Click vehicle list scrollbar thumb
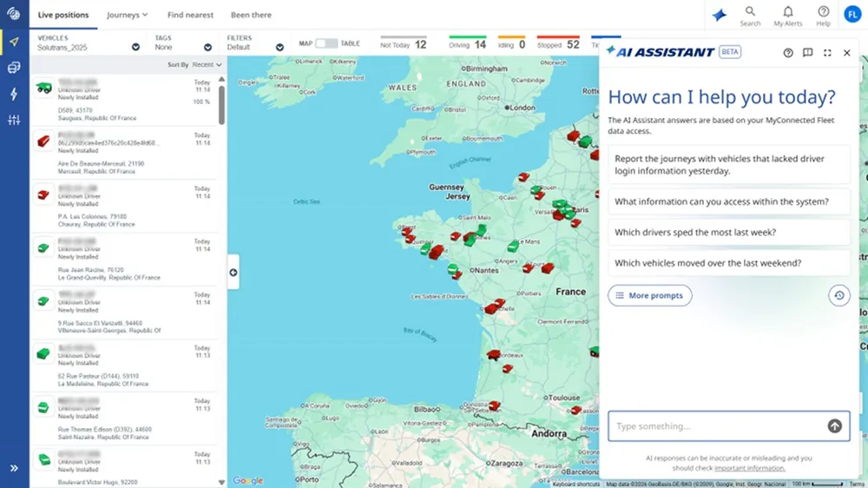Screen dimensions: 868x488 [221, 105]
